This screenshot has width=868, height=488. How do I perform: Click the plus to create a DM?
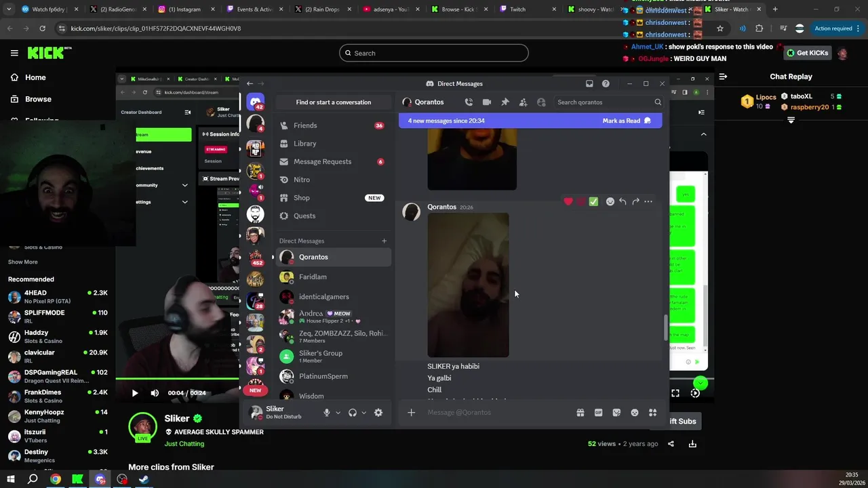coord(384,241)
